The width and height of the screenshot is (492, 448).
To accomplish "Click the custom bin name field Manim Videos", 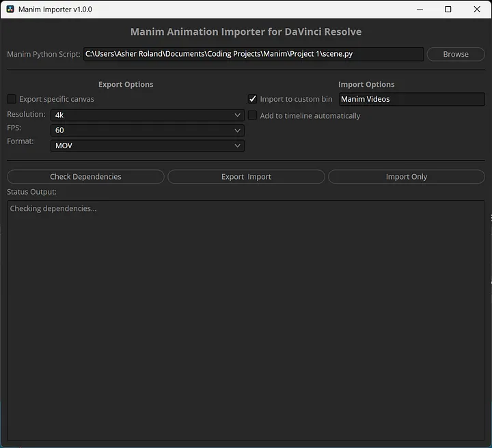I will coord(411,99).
